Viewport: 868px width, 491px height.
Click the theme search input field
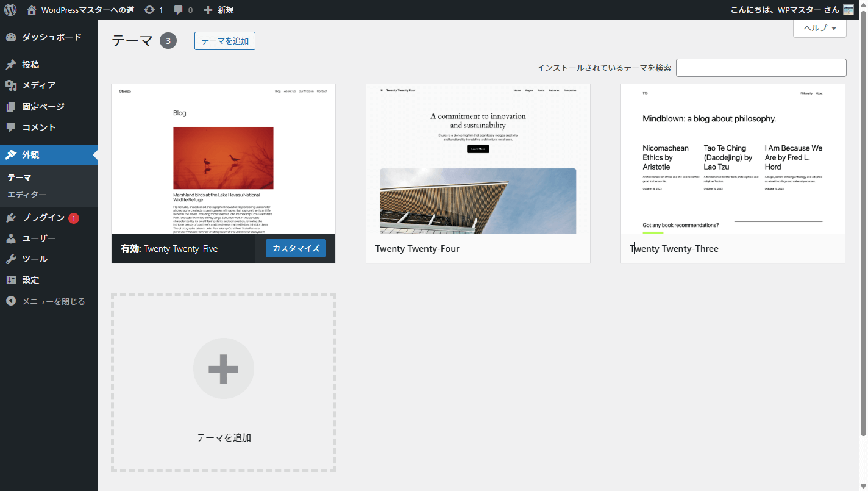[x=761, y=68]
